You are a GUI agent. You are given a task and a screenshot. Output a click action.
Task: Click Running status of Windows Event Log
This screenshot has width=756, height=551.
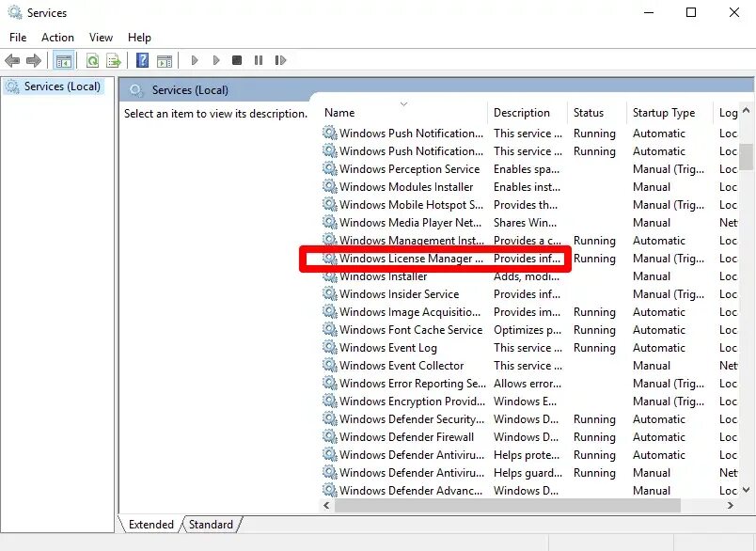(x=594, y=348)
